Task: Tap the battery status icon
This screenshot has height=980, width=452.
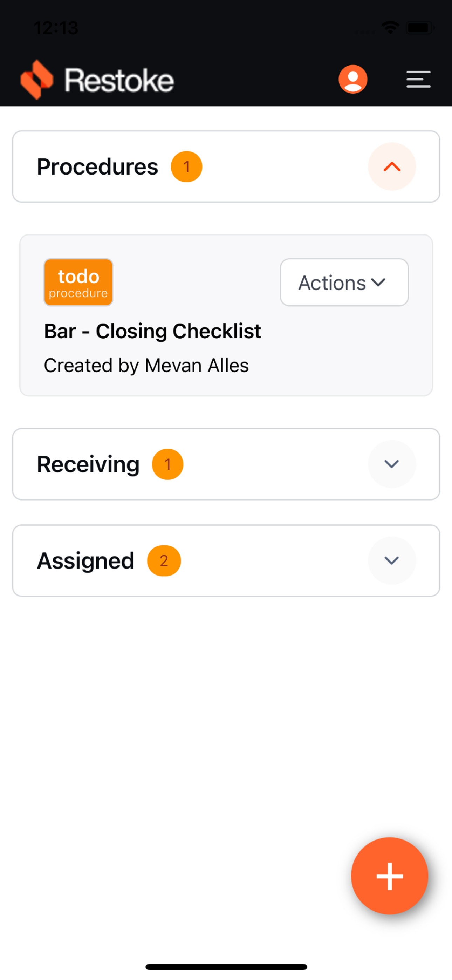Action: click(420, 28)
